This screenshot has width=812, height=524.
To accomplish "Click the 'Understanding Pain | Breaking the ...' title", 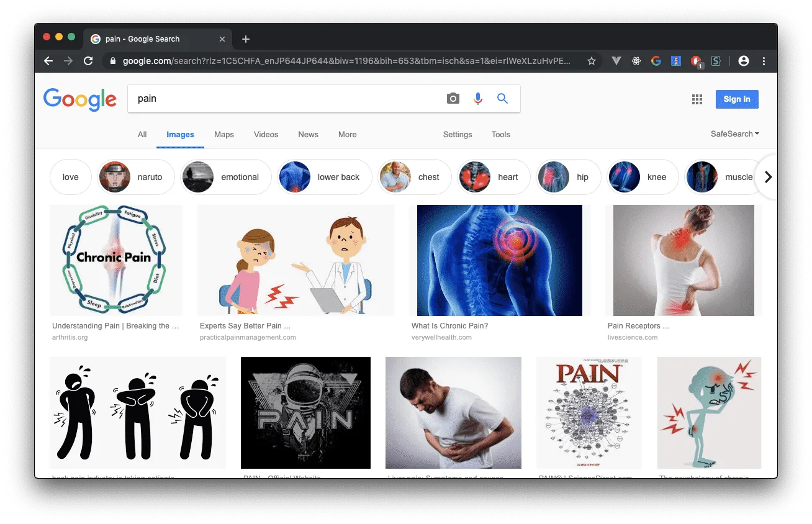I will tap(115, 326).
